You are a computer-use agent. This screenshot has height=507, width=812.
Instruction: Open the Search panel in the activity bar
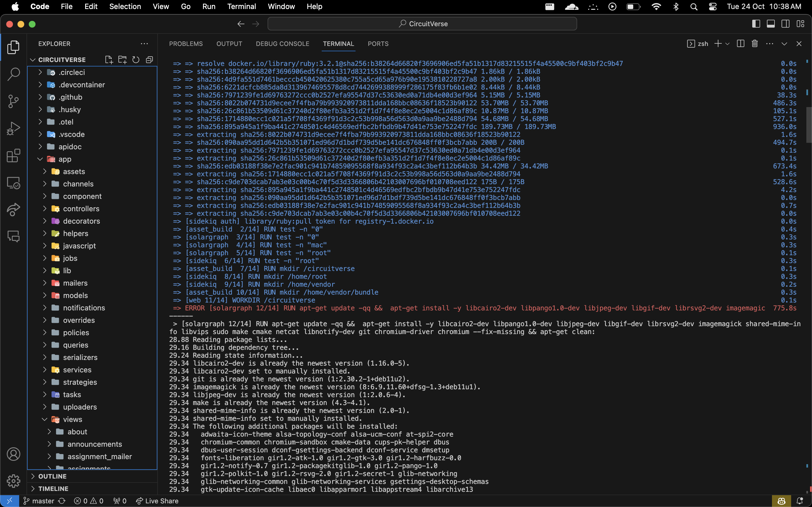(14, 74)
